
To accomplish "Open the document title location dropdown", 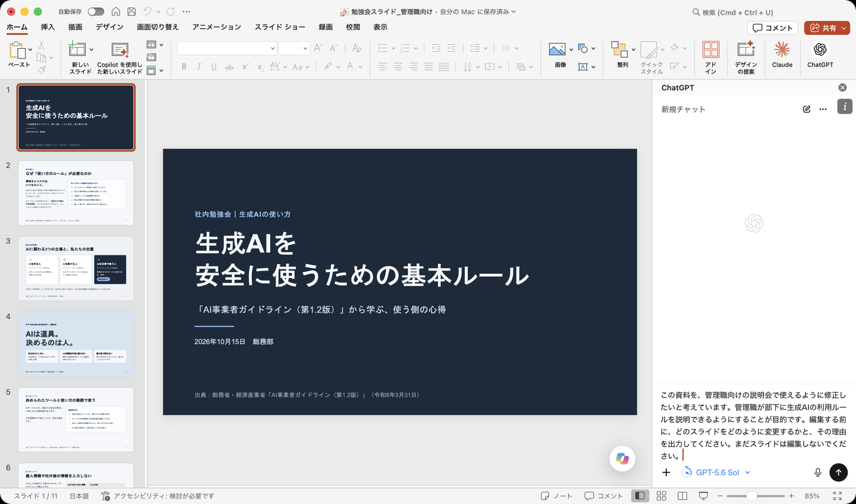I will click(513, 12).
